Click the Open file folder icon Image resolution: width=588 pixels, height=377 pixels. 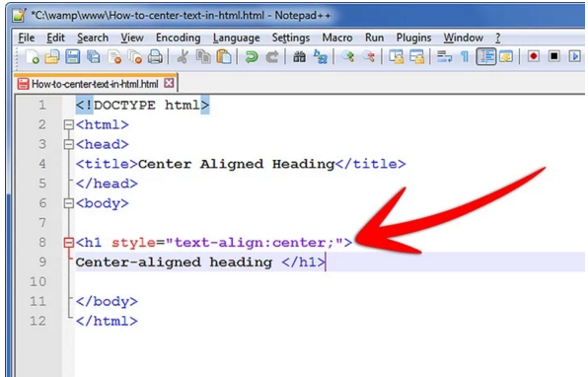[52, 57]
